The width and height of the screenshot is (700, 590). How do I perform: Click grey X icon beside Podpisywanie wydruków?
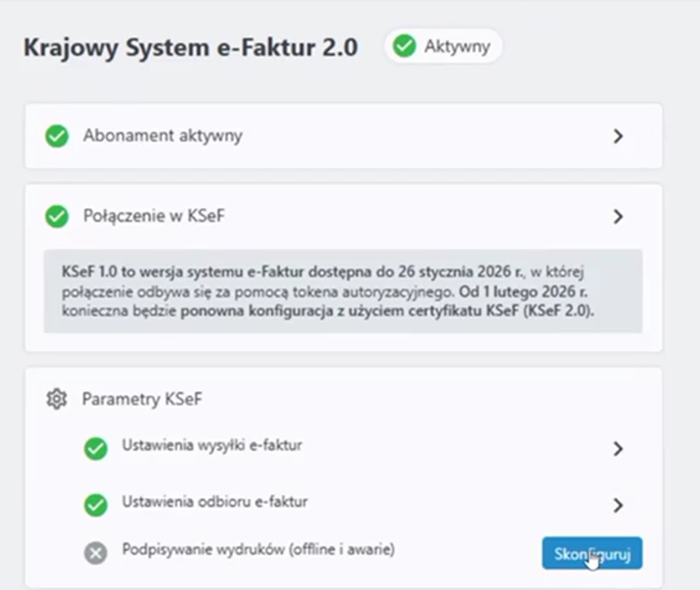coord(96,552)
